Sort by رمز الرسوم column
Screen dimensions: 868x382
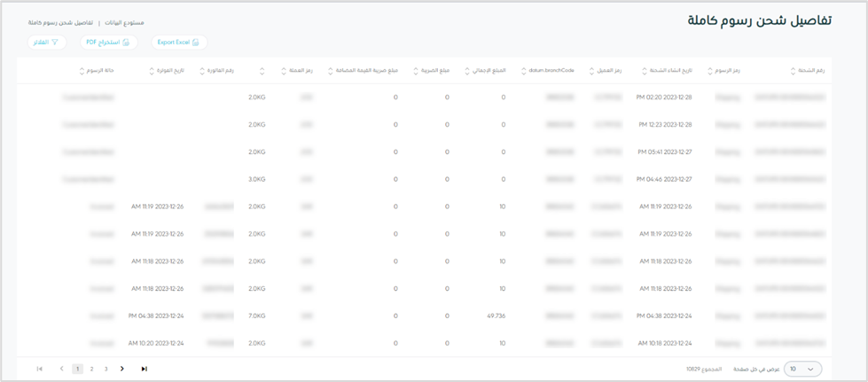click(x=709, y=70)
